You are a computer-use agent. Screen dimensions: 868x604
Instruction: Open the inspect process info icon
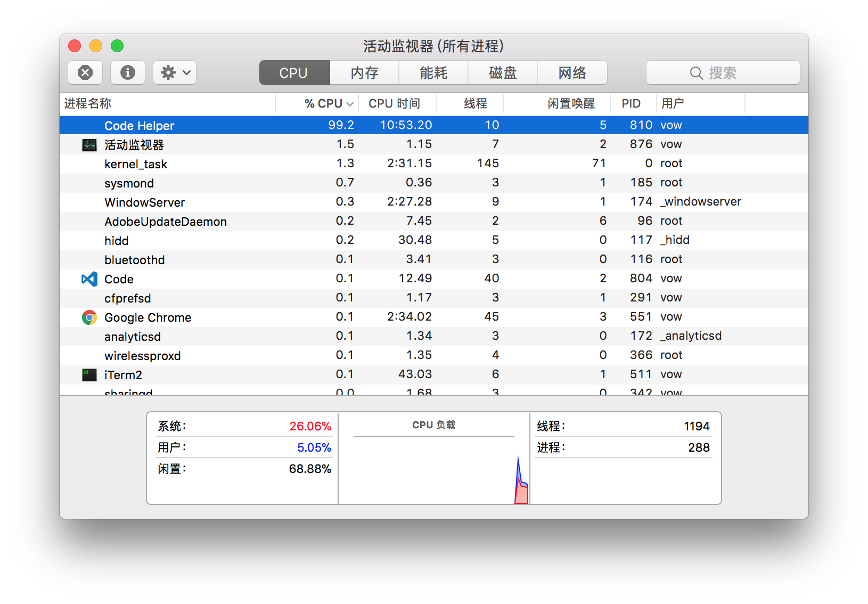point(127,72)
